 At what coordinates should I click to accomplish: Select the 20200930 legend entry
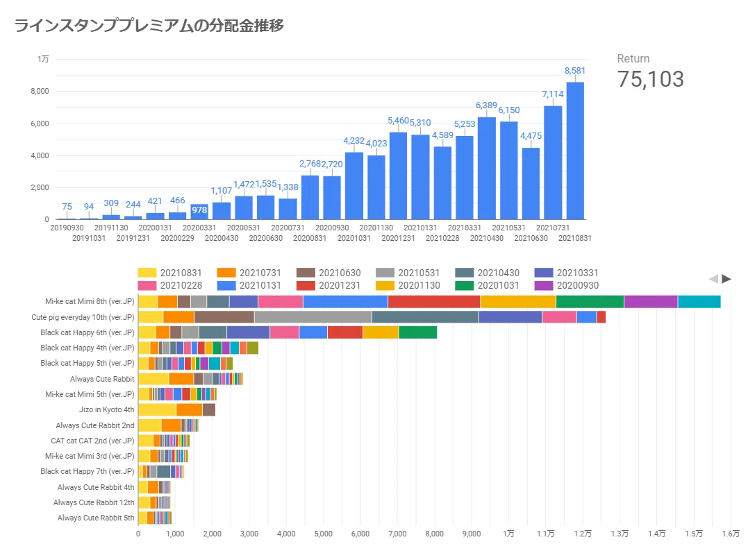click(x=566, y=285)
